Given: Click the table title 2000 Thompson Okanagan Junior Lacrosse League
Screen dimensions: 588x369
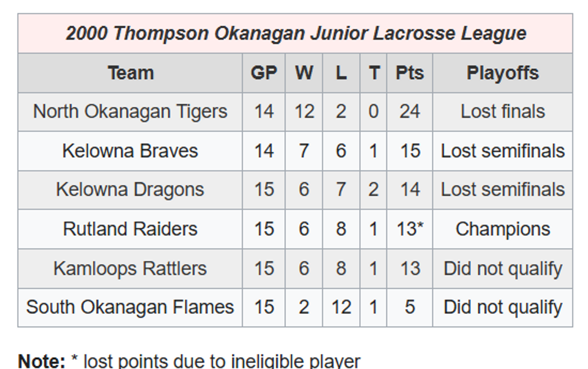Looking at the screenshot, I should (x=295, y=34).
